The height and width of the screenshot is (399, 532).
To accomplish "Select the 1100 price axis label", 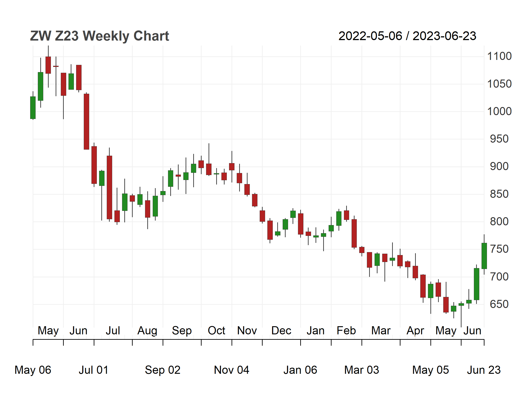I will (499, 56).
